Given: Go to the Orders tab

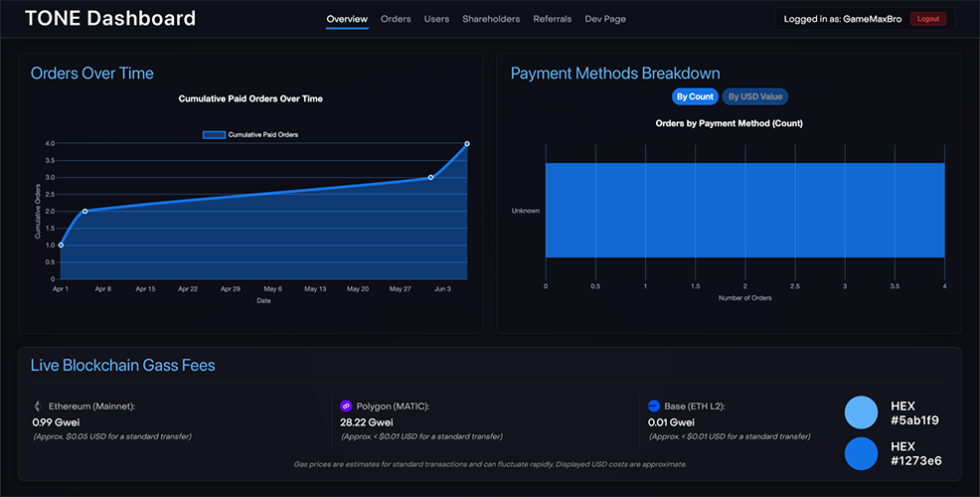Looking at the screenshot, I should [396, 19].
